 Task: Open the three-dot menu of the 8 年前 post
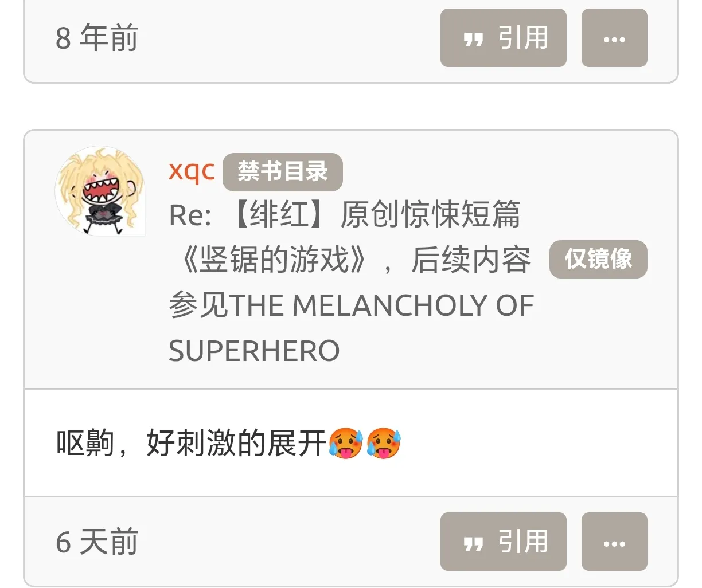pyautogui.click(x=614, y=38)
